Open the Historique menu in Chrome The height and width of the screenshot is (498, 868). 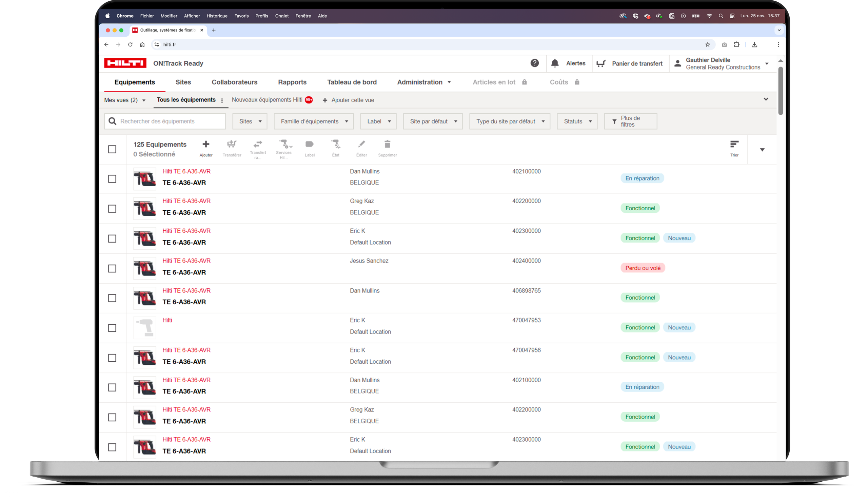pos(217,16)
